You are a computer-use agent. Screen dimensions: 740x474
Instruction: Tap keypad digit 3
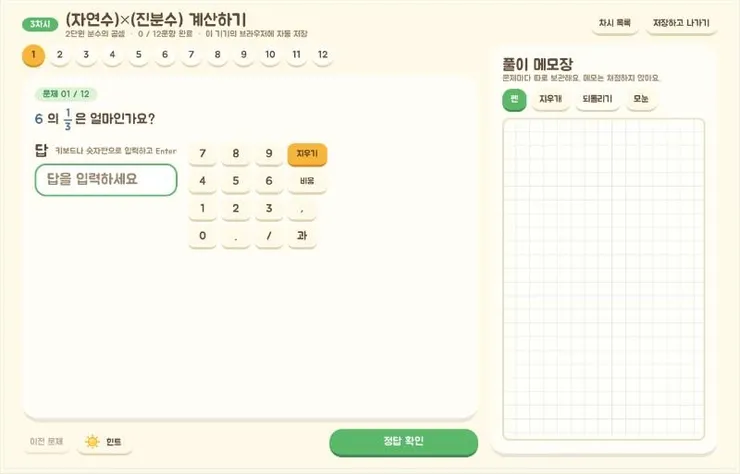point(269,209)
